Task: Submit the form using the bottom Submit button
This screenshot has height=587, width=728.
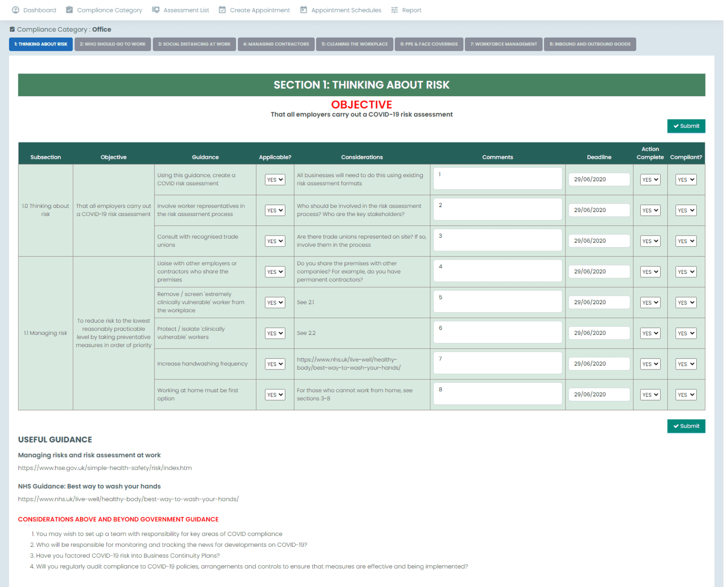Action: coord(686,426)
